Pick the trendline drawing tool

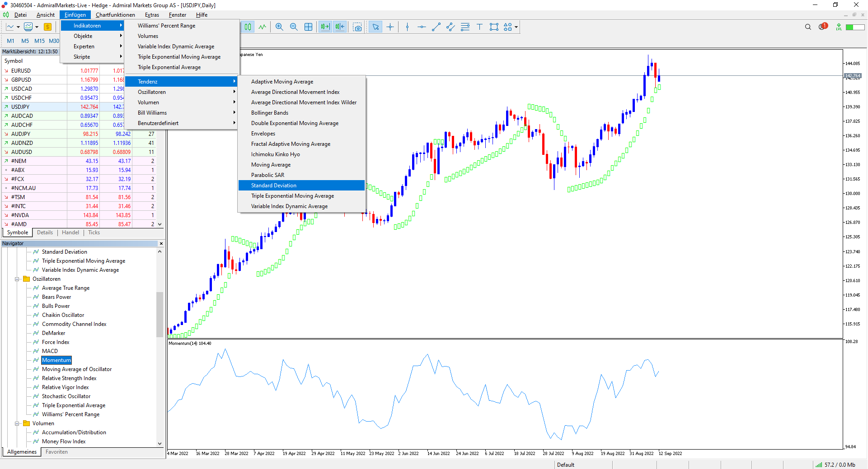[x=436, y=27]
